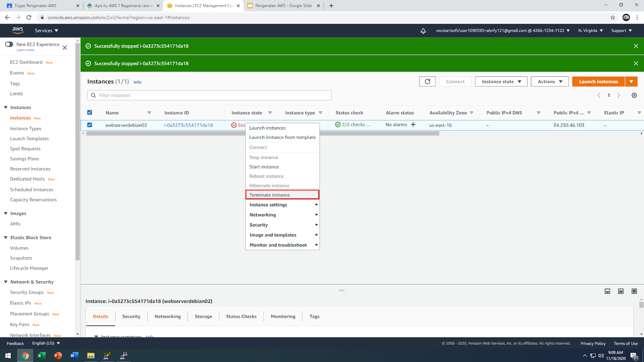Add alarm with the plus icon
This screenshot has height=362, width=644.
coord(413,125)
